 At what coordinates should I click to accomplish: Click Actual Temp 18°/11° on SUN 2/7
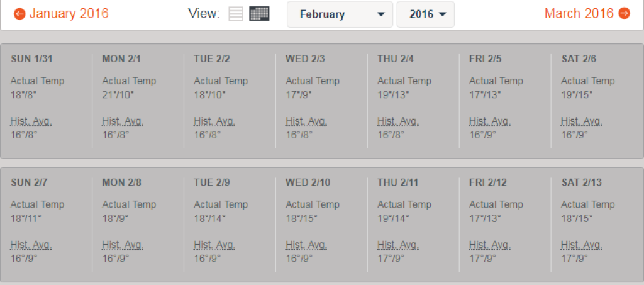coord(27,219)
